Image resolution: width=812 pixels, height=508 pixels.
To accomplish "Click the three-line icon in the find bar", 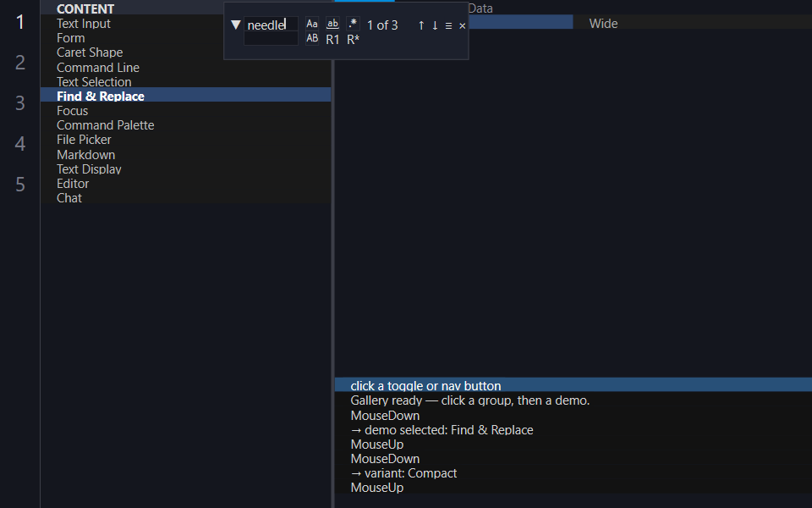I will coord(448,25).
